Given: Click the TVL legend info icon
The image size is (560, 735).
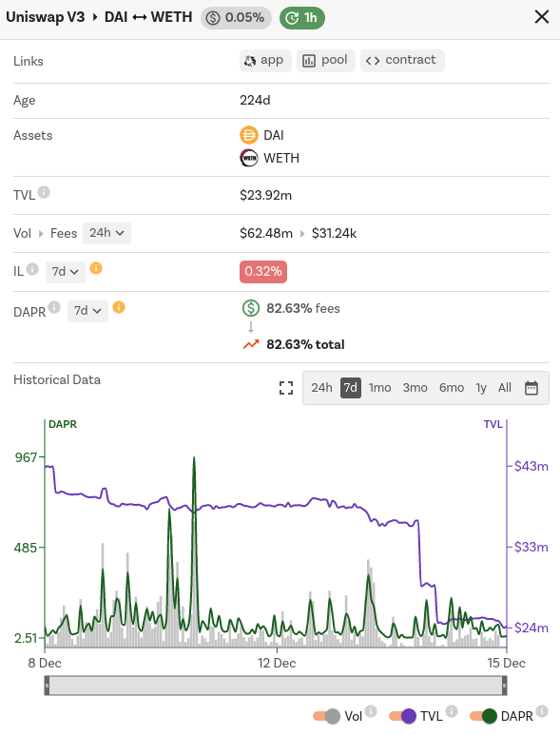Looking at the screenshot, I should [x=452, y=711].
